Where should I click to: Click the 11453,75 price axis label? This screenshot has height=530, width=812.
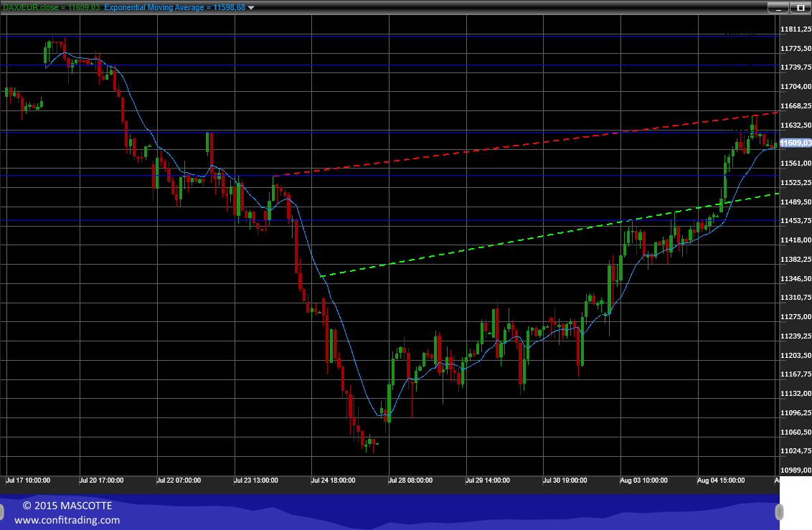pos(796,221)
